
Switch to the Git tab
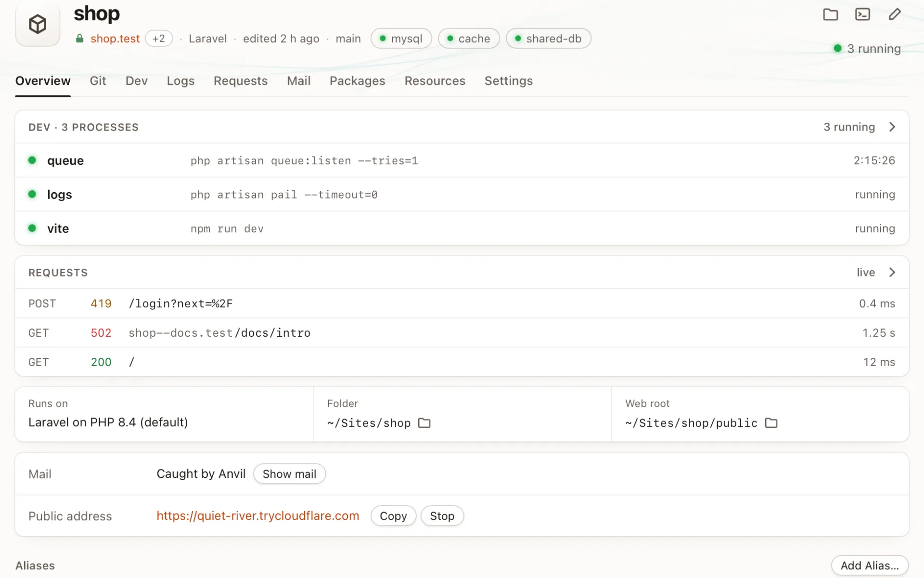98,81
